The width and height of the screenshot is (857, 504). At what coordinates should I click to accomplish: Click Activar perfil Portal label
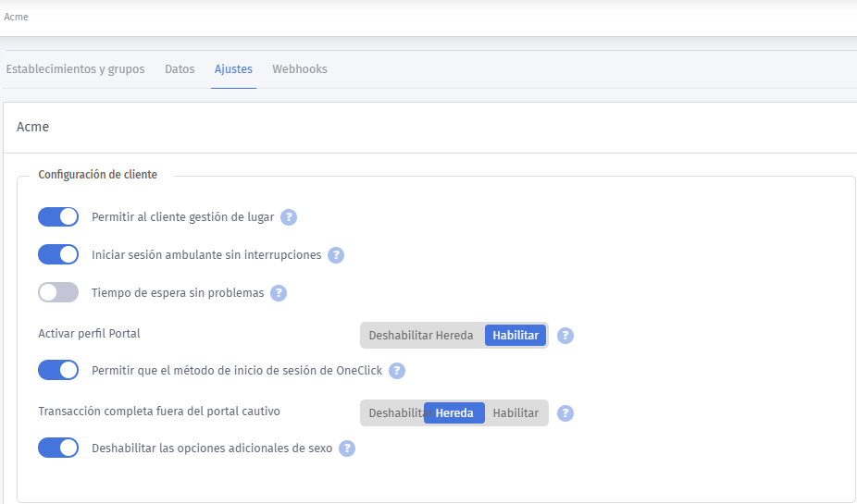pyautogui.click(x=89, y=334)
